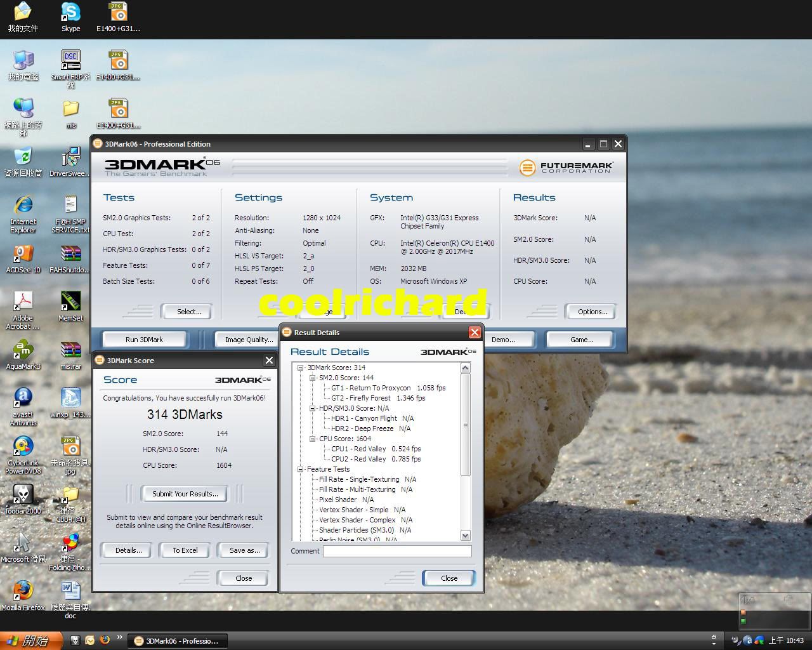Close the Result Details dialog via Close button
Viewport: 812px width, 650px height.
click(x=449, y=578)
